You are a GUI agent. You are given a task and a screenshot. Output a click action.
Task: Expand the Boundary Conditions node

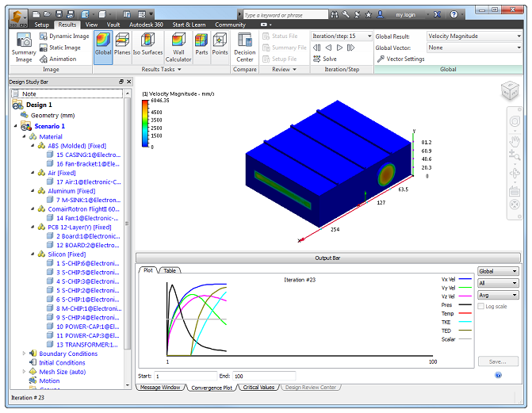coord(24,354)
